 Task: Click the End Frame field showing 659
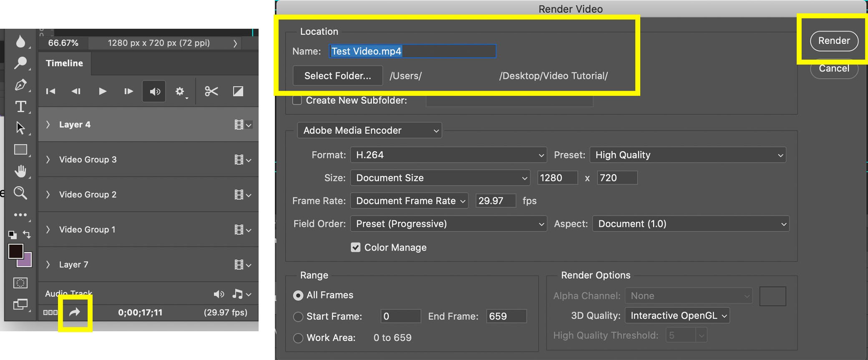coord(507,316)
